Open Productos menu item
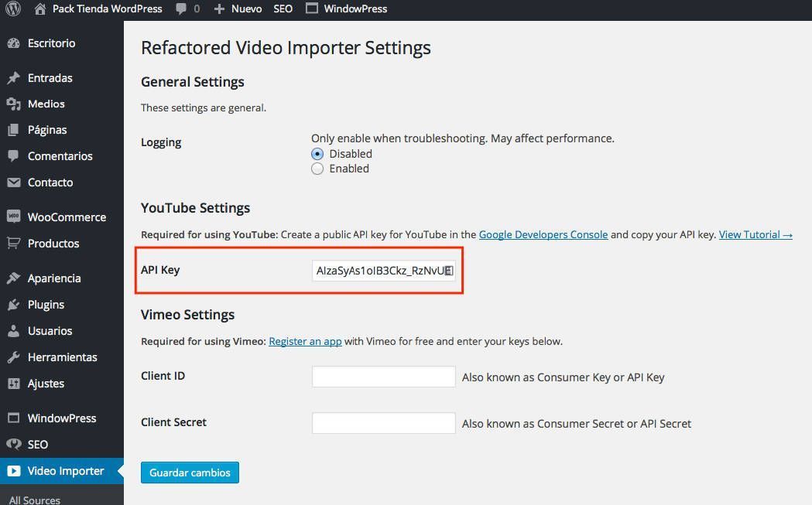The image size is (812, 505). (x=53, y=244)
